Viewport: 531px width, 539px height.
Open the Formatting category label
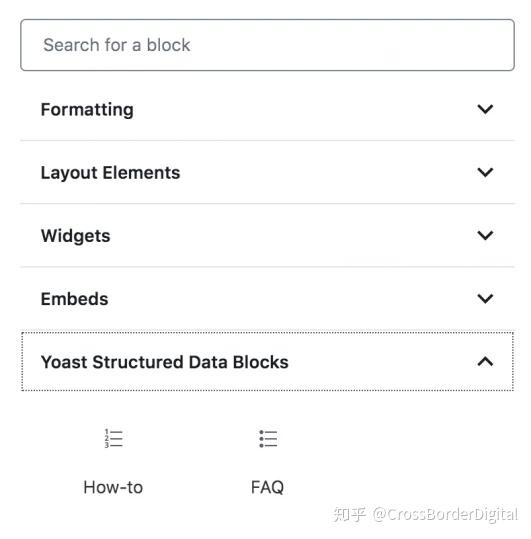[87, 110]
